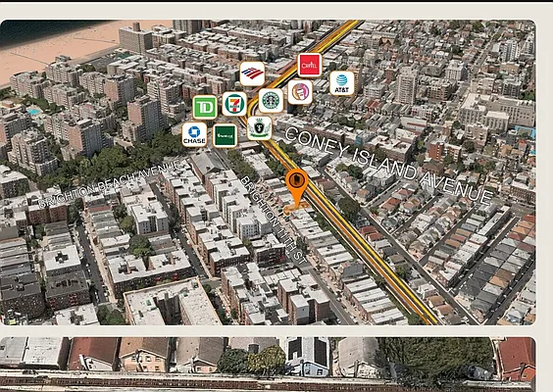Select the highlighted orange building under pin
The width and height of the screenshot is (553, 392).
tap(295, 209)
